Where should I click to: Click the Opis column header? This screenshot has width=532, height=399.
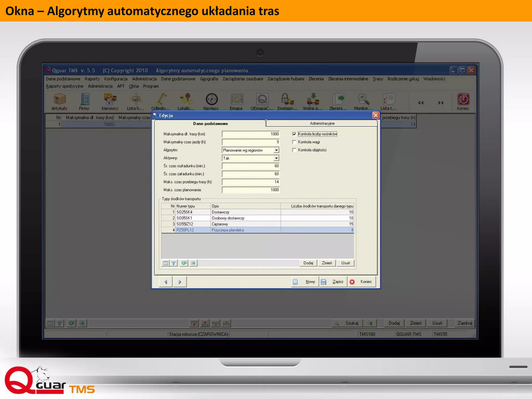pos(245,206)
